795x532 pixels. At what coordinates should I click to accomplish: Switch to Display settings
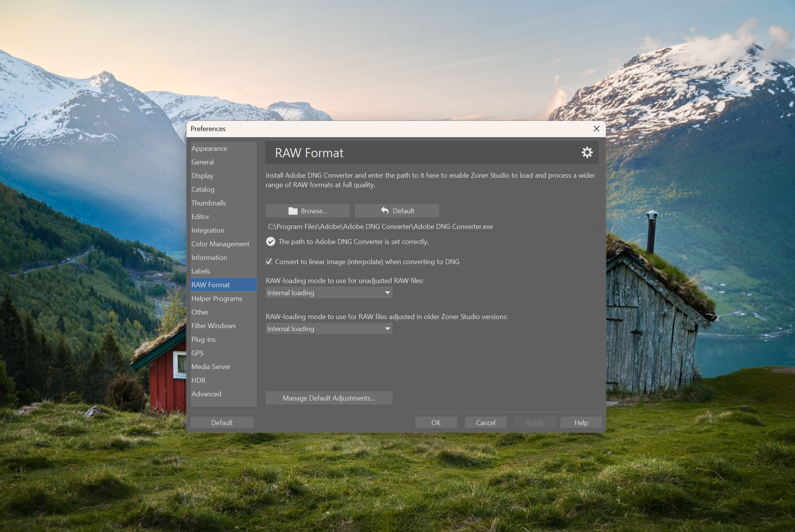click(223, 176)
